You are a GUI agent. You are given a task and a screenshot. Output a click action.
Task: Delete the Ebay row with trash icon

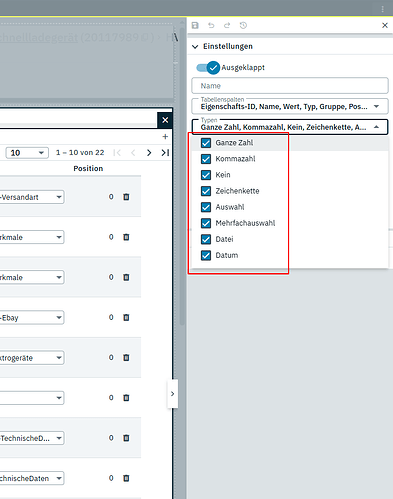126,317
